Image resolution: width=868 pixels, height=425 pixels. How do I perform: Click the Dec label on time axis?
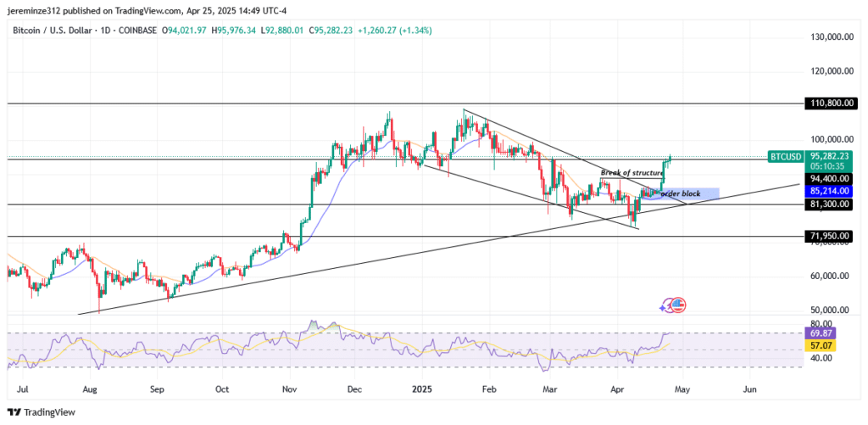coord(355,389)
